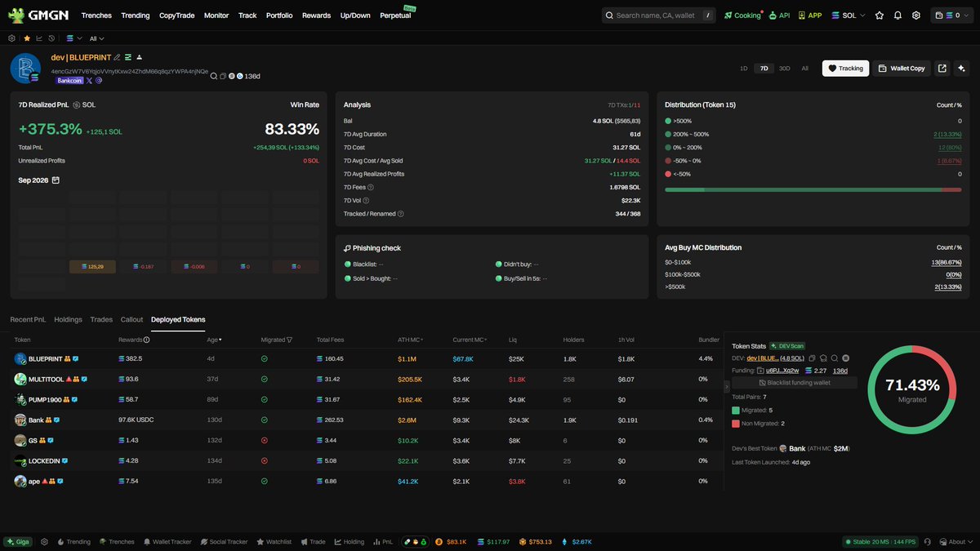Viewport: 980px width, 551px height.
Task: Search DEV wallet in Token Stats
Action: (835, 358)
